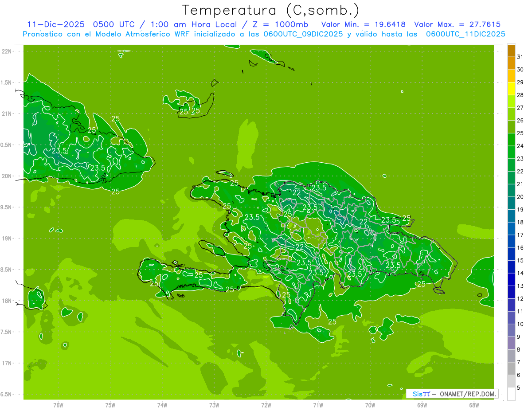The height and width of the screenshot is (411, 532).
Task: Click the '20N' latitude axis label
Action: (x=8, y=176)
